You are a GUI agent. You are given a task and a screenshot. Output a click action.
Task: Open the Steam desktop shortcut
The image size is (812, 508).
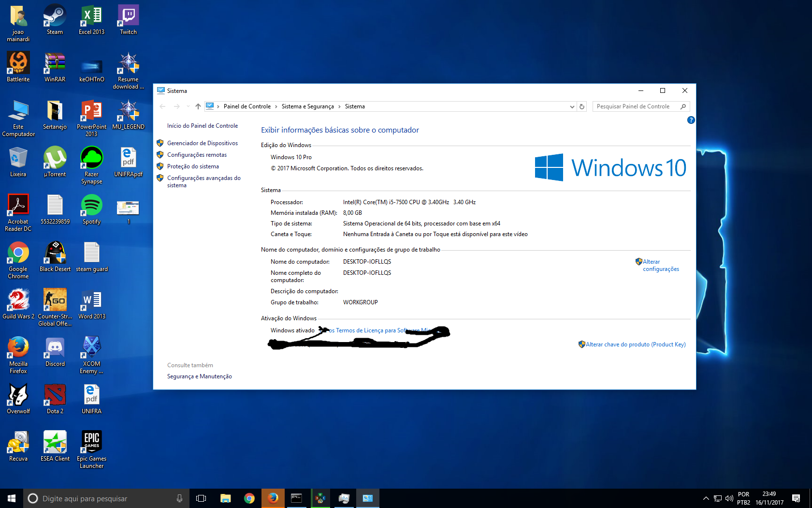click(x=55, y=20)
